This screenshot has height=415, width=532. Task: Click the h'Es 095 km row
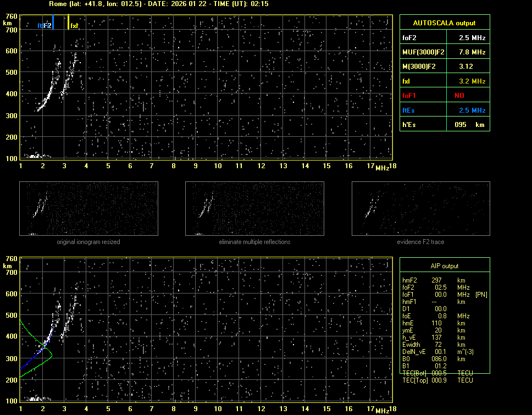coord(444,125)
